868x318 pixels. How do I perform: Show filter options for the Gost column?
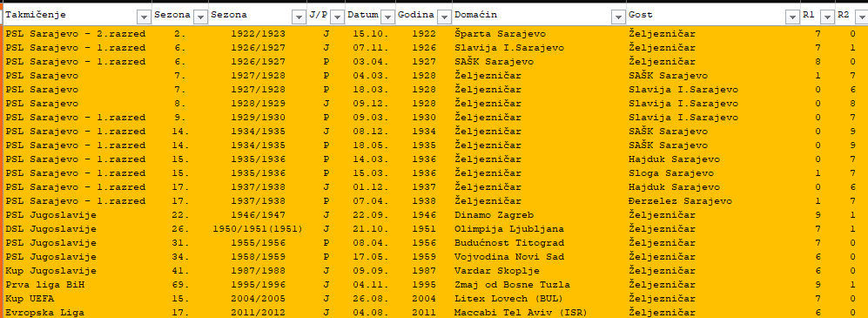[792, 17]
